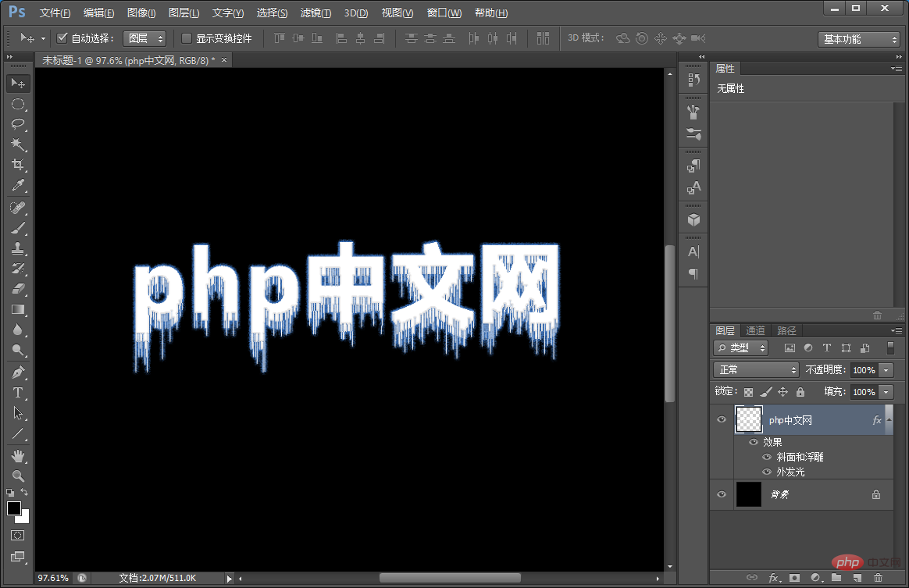Select the Horizontal Type tool
Viewport: 909px width, 588px height.
pos(18,393)
